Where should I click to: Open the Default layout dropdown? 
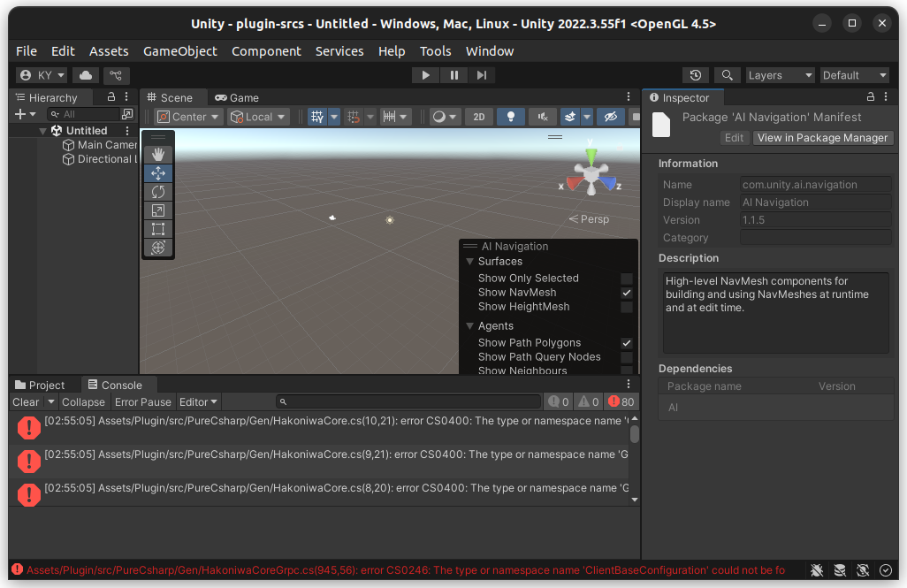click(854, 75)
